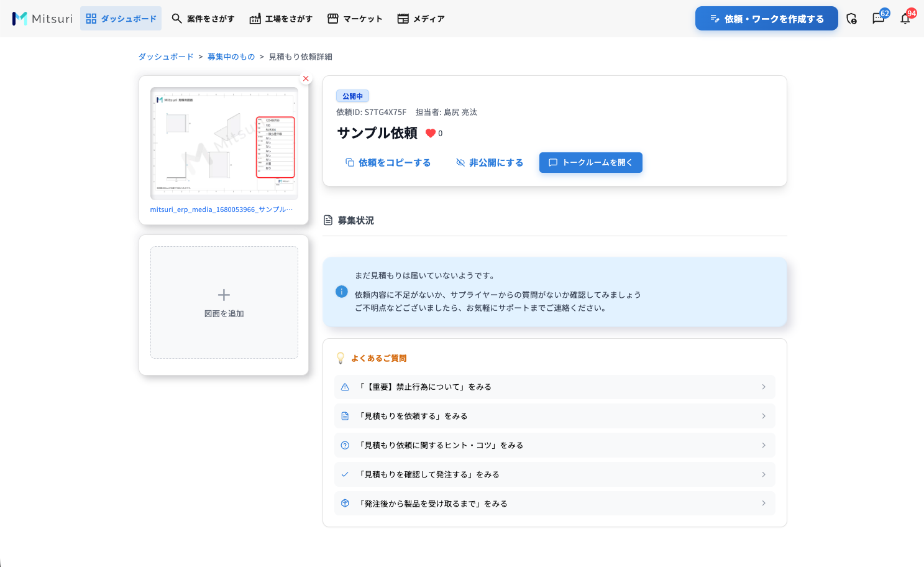Viewport: 924px width, 567px height.
Task: Open 「見積もりを依頼する」をみる FAQ
Action: 555,416
